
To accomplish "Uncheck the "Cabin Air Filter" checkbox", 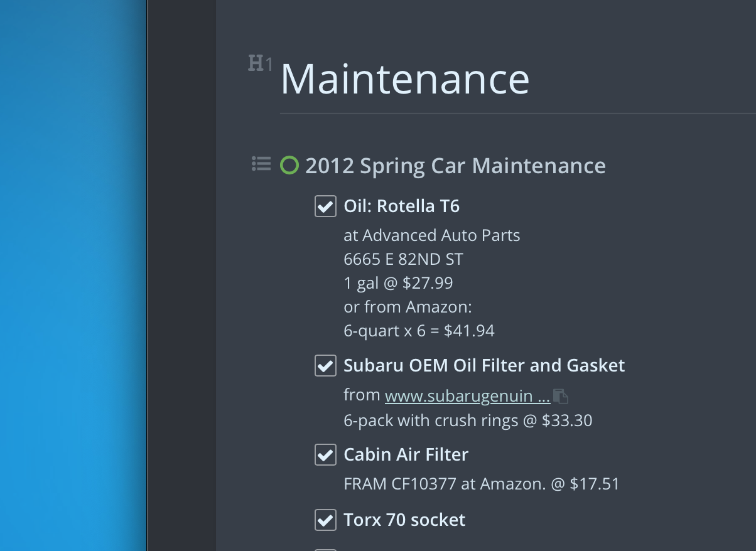I will 325,455.
